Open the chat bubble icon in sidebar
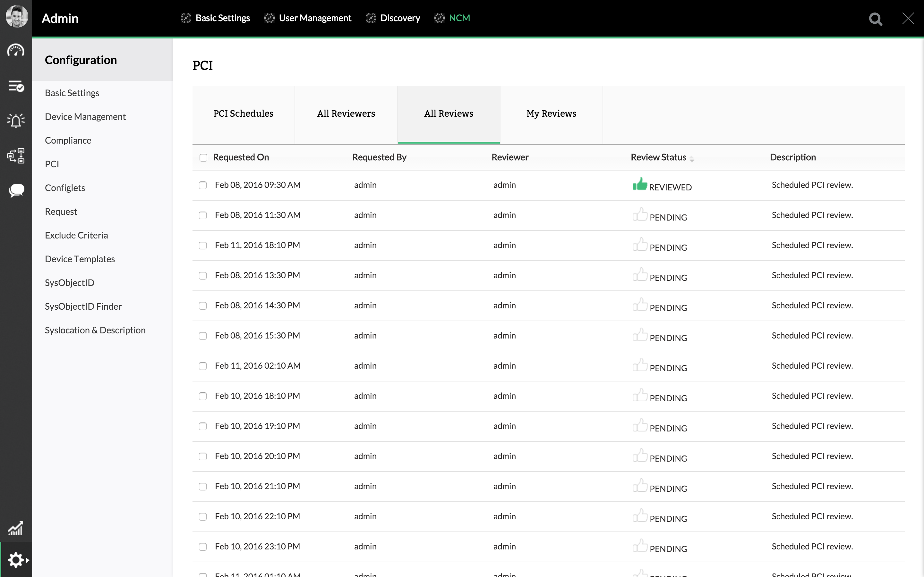Image resolution: width=924 pixels, height=577 pixels. click(x=16, y=190)
